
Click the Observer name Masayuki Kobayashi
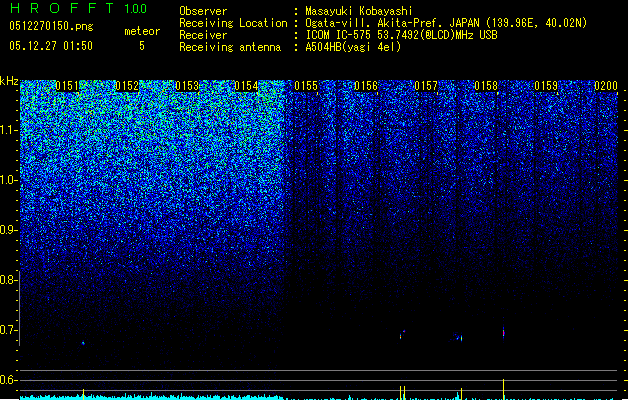[x=359, y=11]
